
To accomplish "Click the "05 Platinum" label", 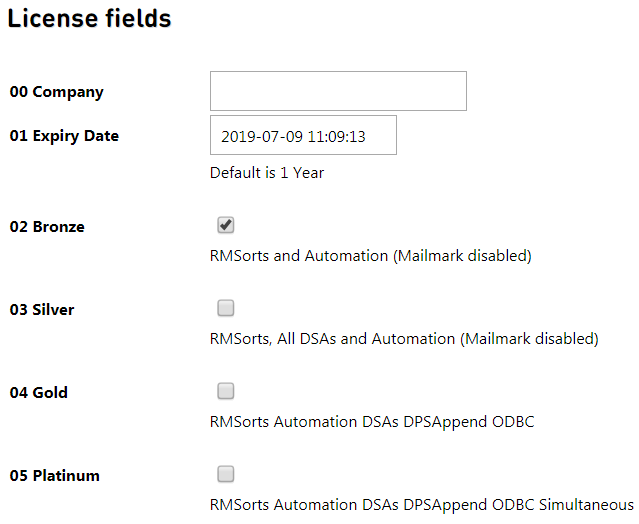I will click(x=55, y=476).
